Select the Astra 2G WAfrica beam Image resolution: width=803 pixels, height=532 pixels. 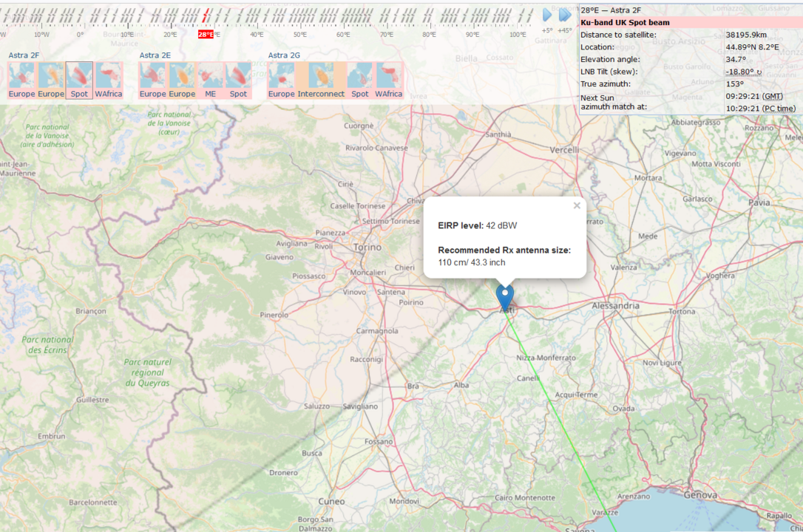point(387,76)
